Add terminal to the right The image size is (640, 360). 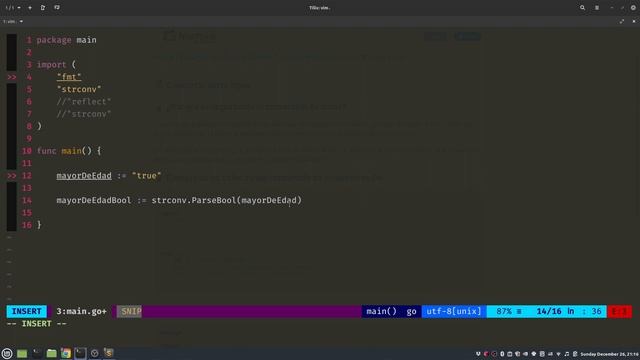pos(43,8)
